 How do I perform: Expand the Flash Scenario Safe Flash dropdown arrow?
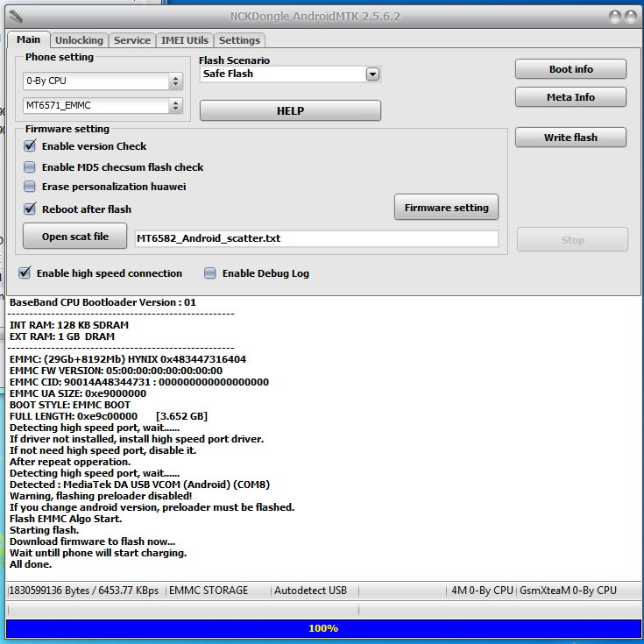[x=372, y=74]
